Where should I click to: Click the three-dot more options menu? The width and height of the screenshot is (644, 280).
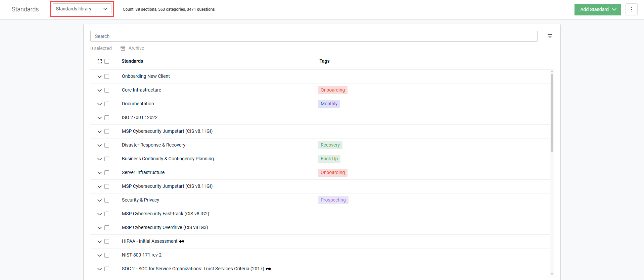click(631, 9)
